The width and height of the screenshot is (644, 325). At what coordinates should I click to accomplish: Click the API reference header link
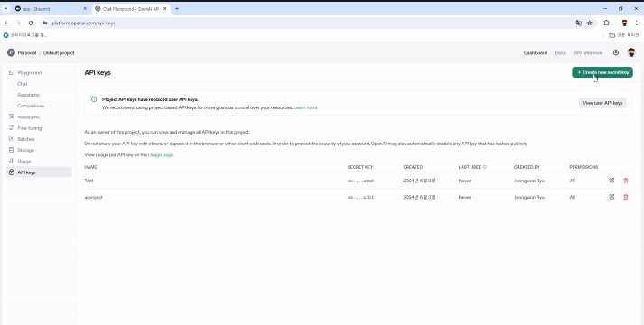[x=588, y=53]
